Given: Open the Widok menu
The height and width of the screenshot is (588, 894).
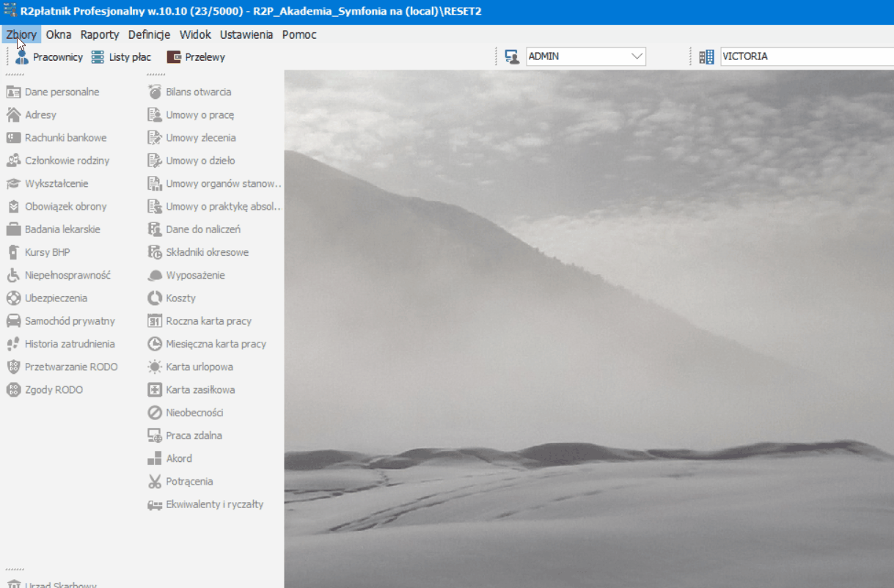Looking at the screenshot, I should coord(195,34).
